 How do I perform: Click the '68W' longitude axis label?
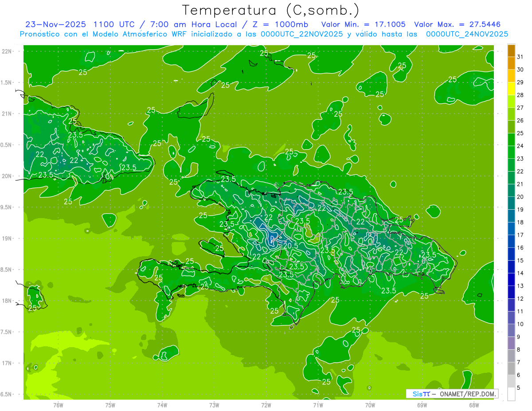click(474, 405)
